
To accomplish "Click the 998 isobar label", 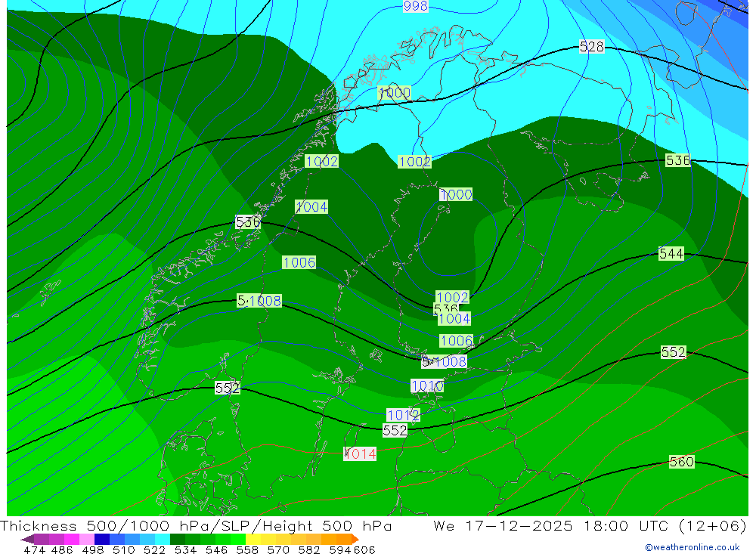I will point(415,6).
